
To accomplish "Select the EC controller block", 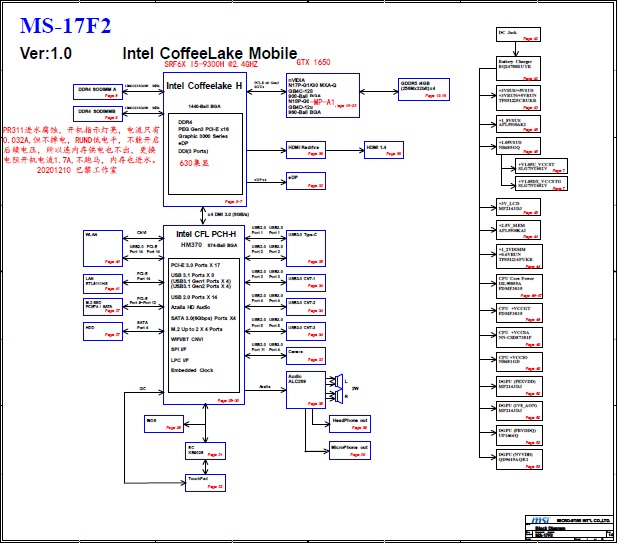I will tap(205, 451).
